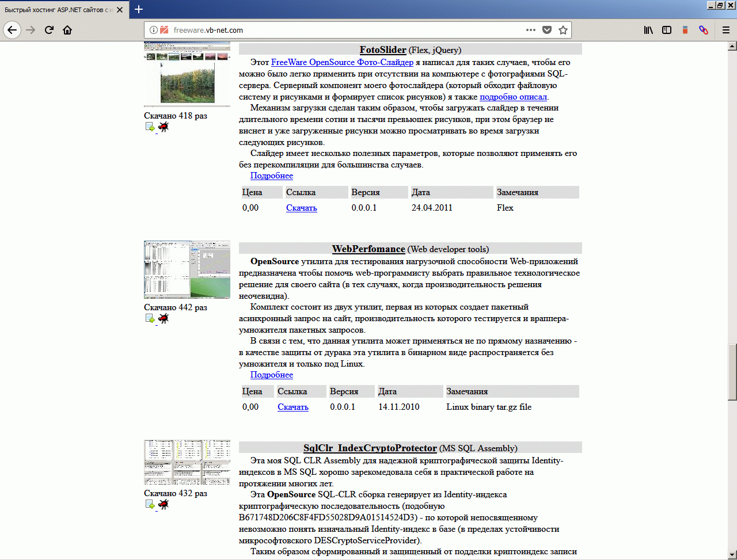737x560 pixels.
Task: Click the vertical page scrollbar thumb
Action: [732, 372]
